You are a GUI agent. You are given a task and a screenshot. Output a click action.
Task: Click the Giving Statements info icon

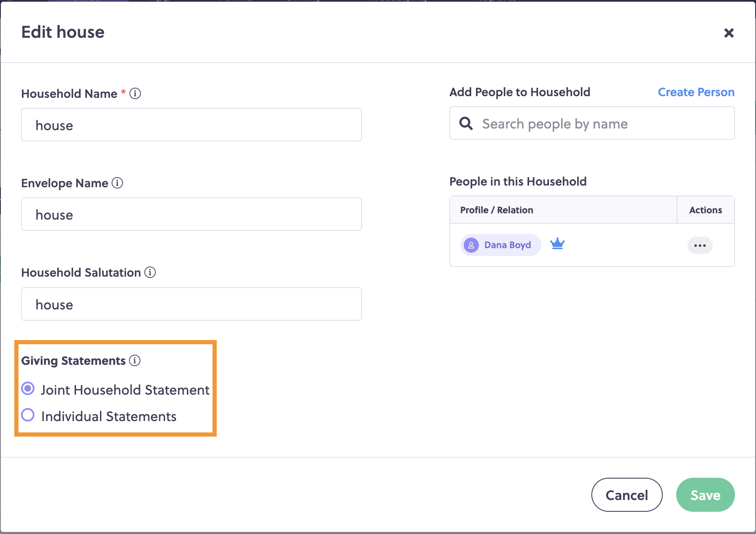point(135,361)
